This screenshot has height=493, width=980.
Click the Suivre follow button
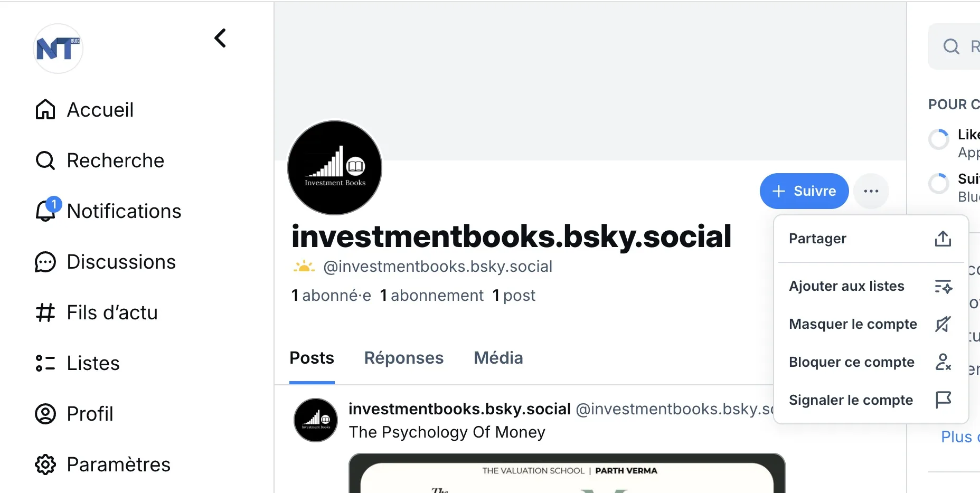(804, 191)
